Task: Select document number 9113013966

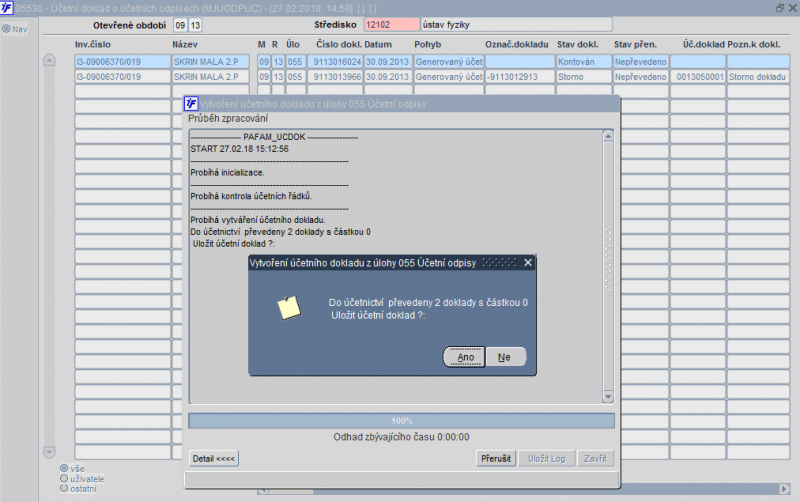Action: click(336, 77)
